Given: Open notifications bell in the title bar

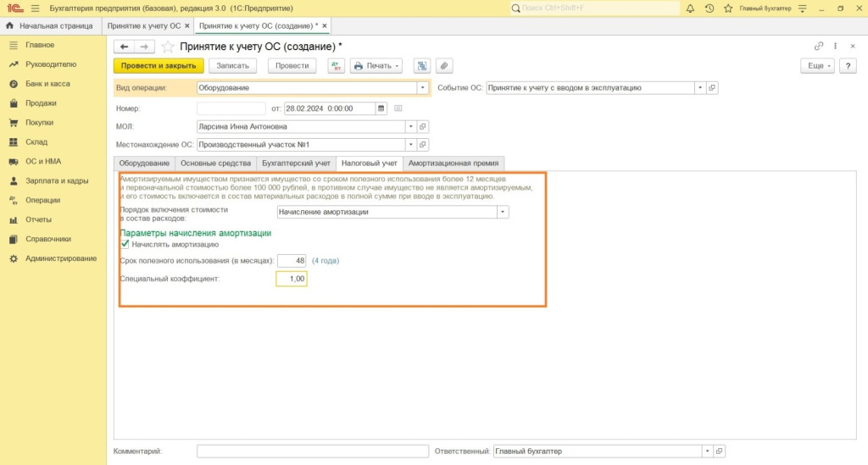Looking at the screenshot, I should coord(690,8).
